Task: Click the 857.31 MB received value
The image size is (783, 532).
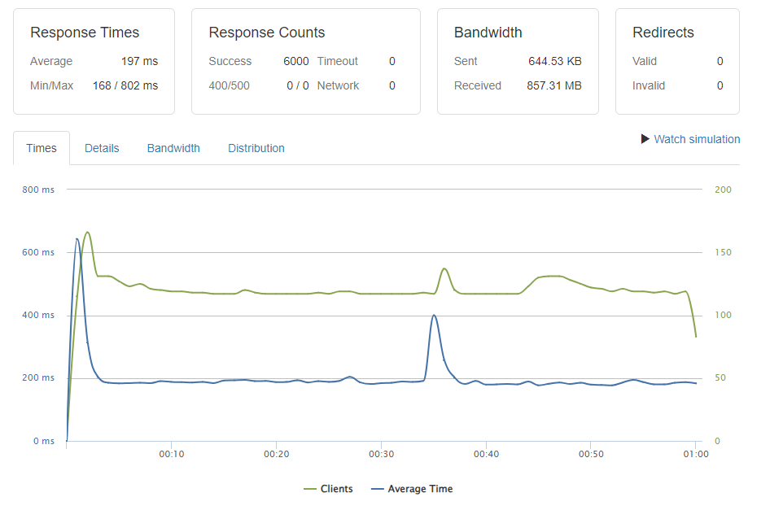Action: pos(554,85)
